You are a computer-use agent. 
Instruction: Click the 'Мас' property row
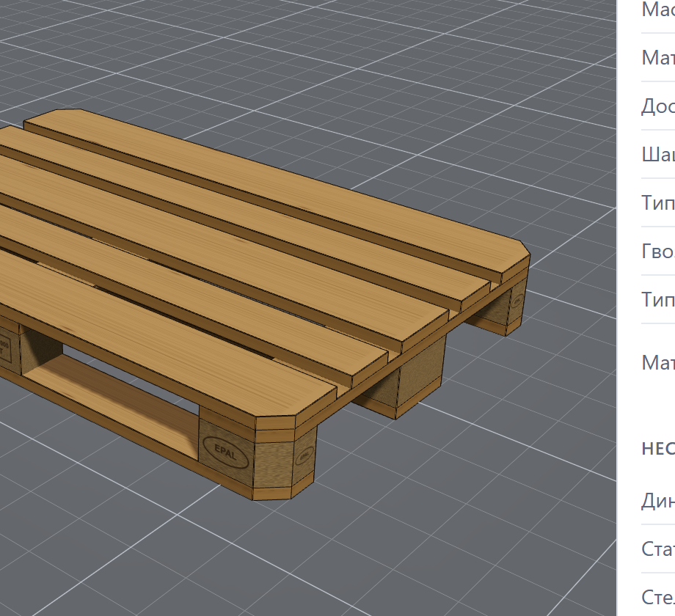[658, 11]
